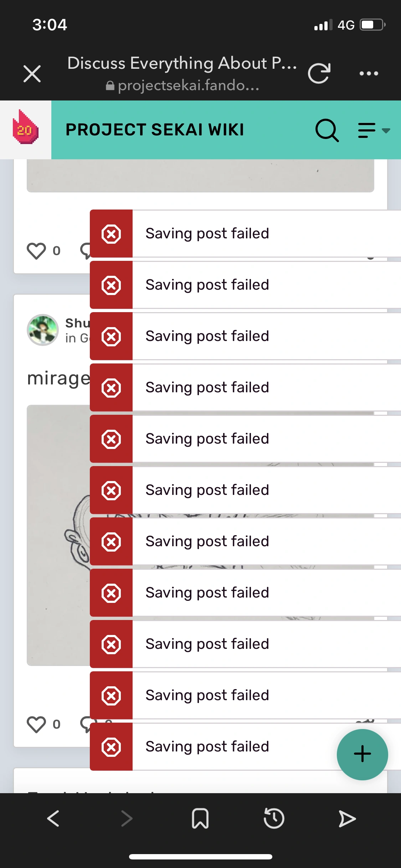Open the Project Sekai Wiki search

[x=327, y=131]
